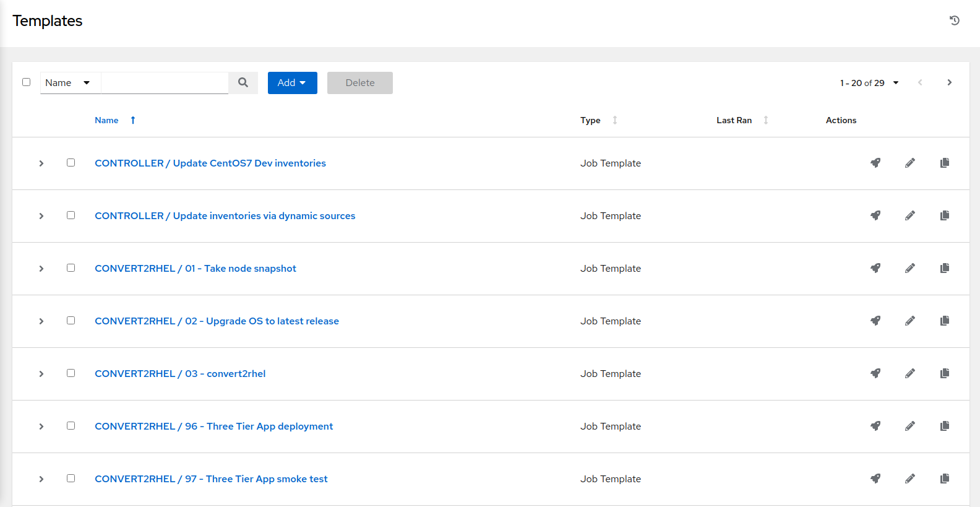The image size is (980, 507).
Task: Click the disabled Delete button
Action: [360, 83]
